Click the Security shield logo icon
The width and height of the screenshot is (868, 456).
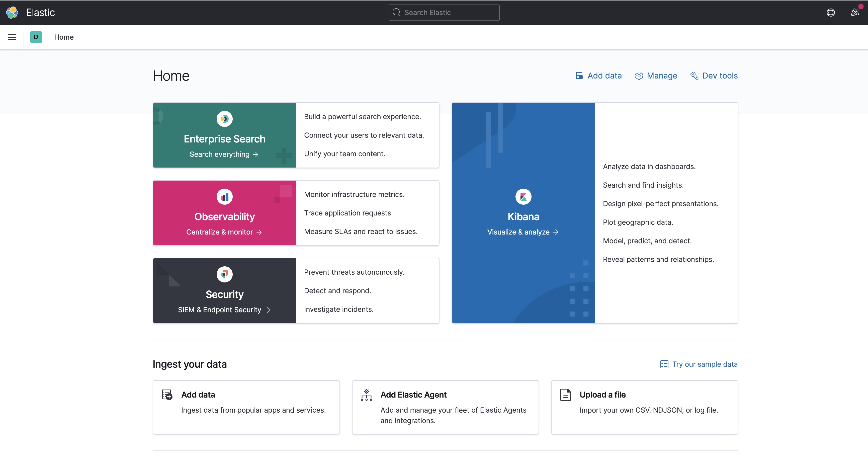pos(224,274)
